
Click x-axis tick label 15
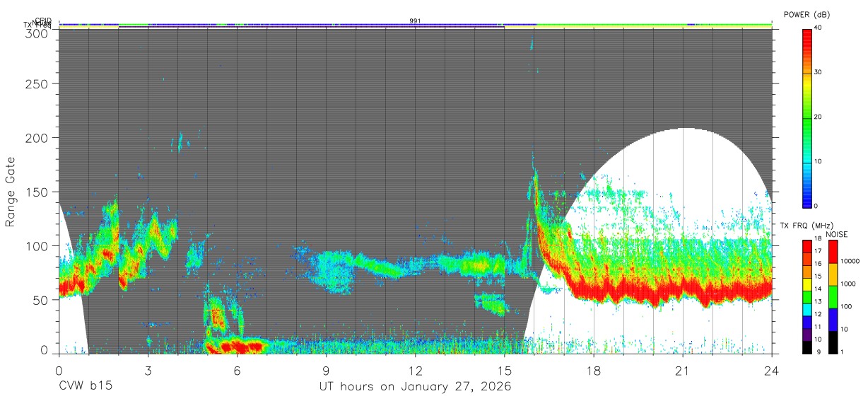505,370
